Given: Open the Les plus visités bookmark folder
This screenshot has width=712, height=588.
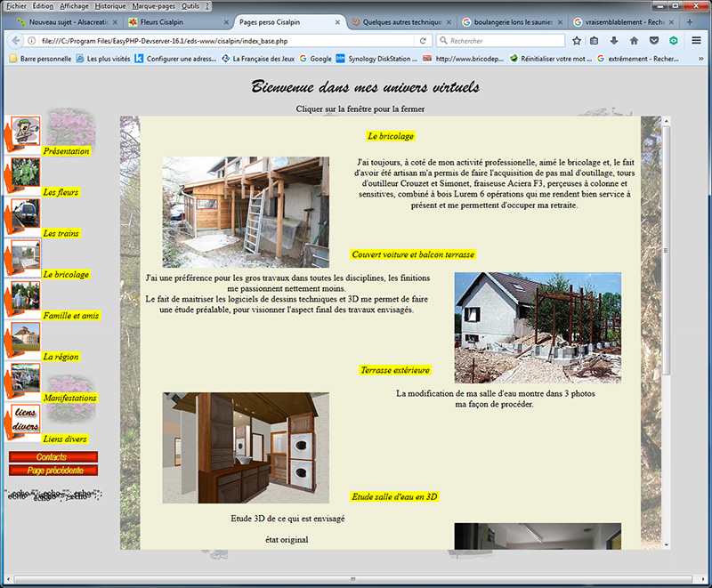Looking at the screenshot, I should (103, 59).
